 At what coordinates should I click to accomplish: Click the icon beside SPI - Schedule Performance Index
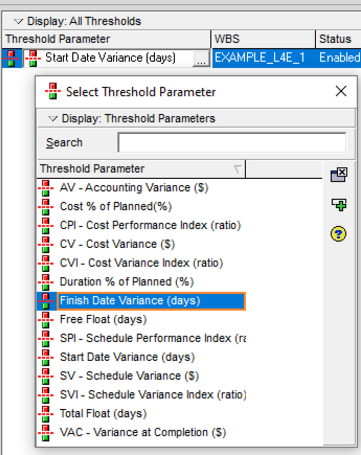pos(46,339)
